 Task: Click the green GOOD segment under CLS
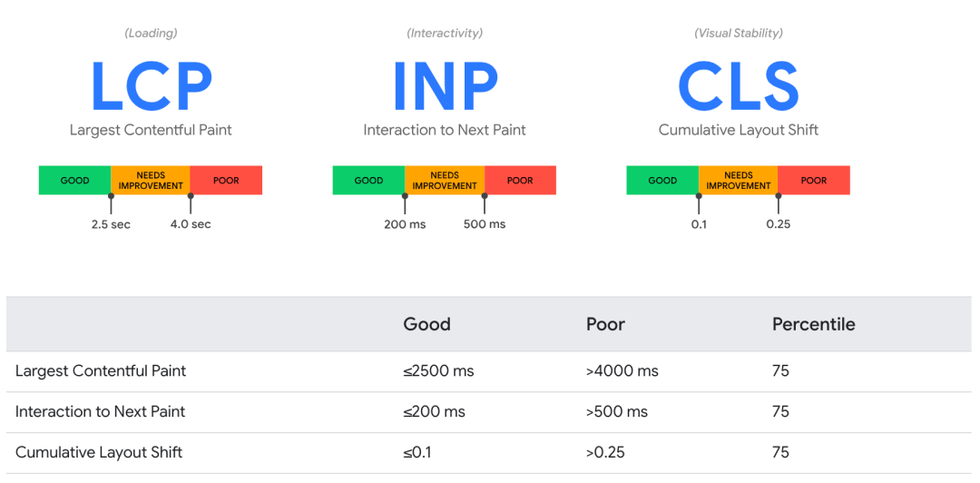(662, 181)
